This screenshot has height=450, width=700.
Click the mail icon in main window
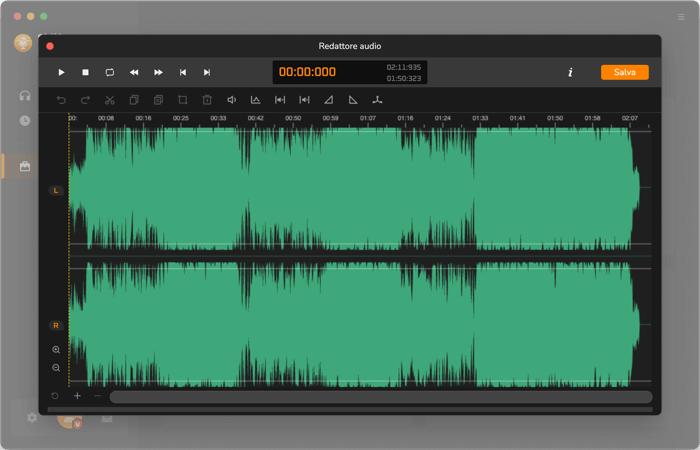point(107,418)
